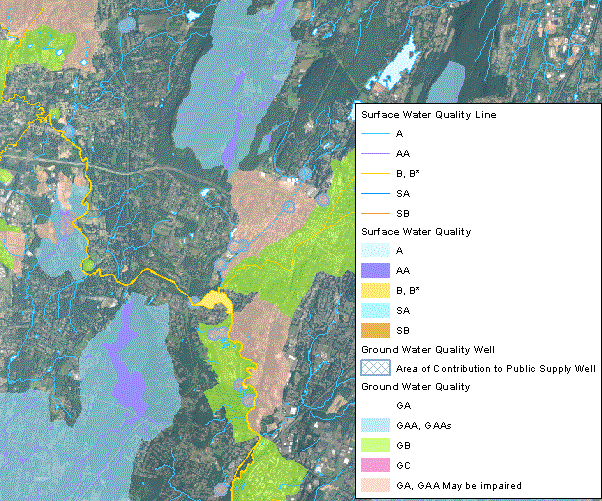Click the cyan SA surface water swatch
This screenshot has width=602, height=501.
tap(375, 311)
